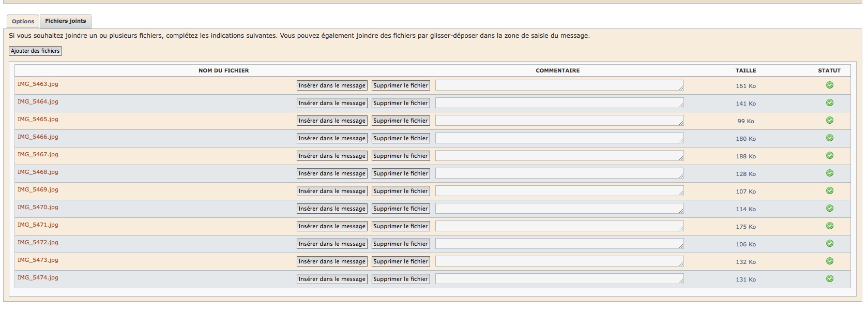The width and height of the screenshot is (868, 310).
Task: Click the comment box for IMG_5474.jpg
Action: pos(558,279)
